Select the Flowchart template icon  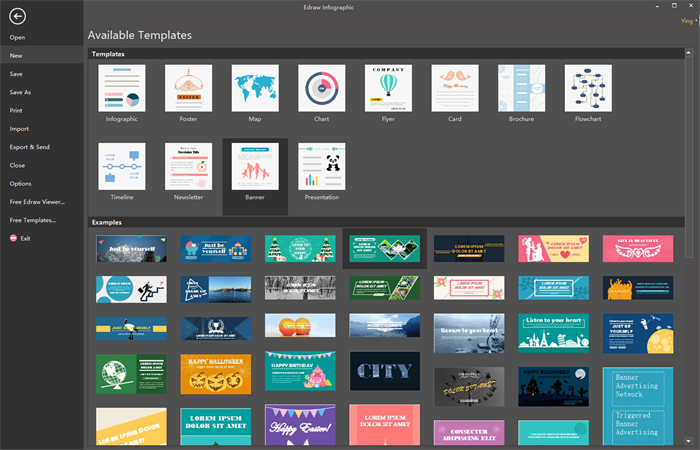[x=588, y=88]
